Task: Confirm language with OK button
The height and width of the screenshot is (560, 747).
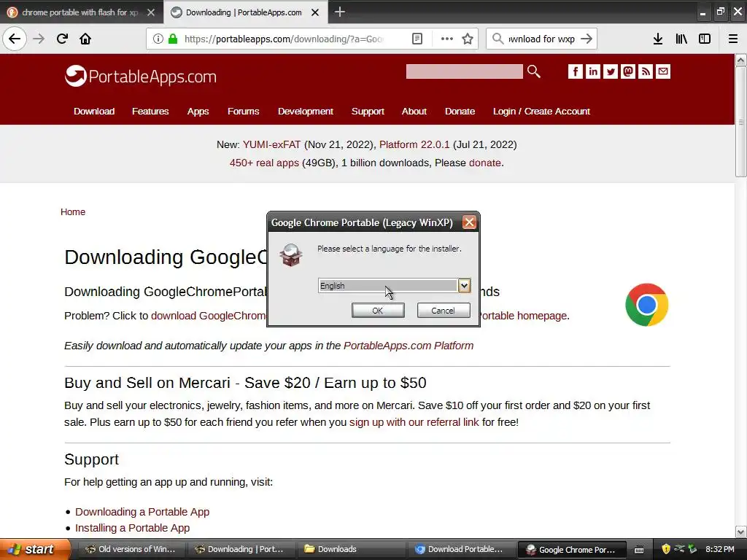Action: (378, 311)
